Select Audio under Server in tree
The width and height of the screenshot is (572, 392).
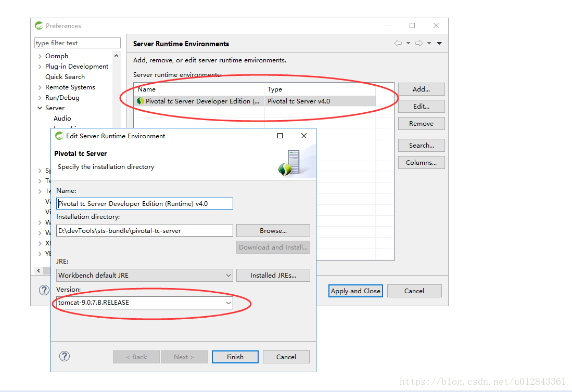(62, 119)
